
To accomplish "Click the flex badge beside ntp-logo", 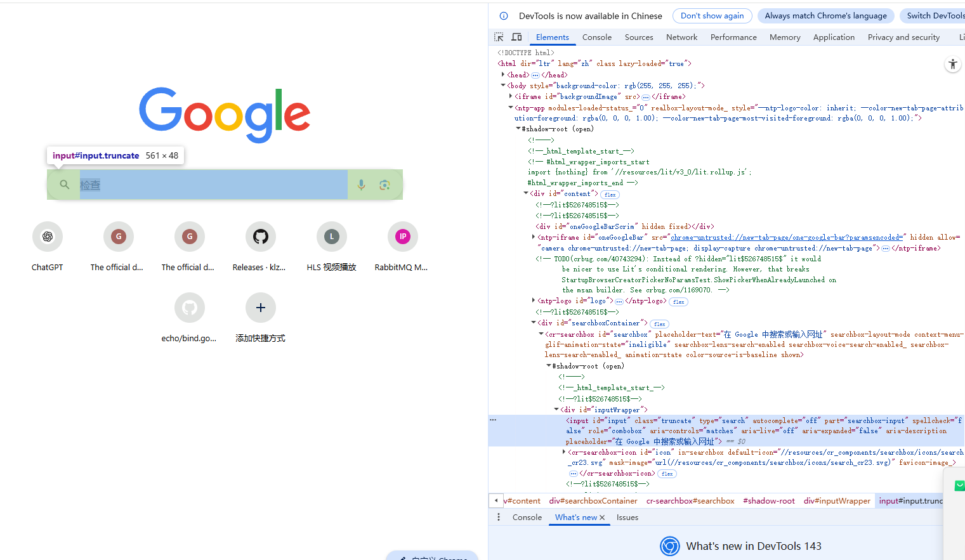I will tap(679, 302).
